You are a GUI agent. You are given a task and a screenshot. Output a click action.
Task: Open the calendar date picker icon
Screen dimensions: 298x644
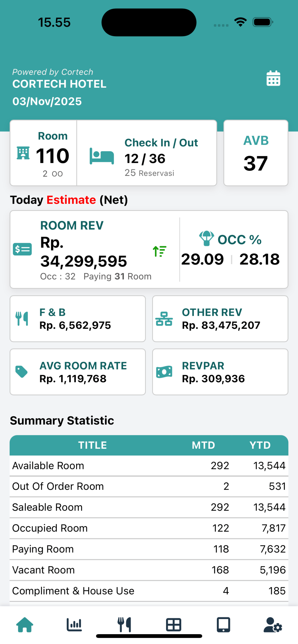click(x=273, y=78)
